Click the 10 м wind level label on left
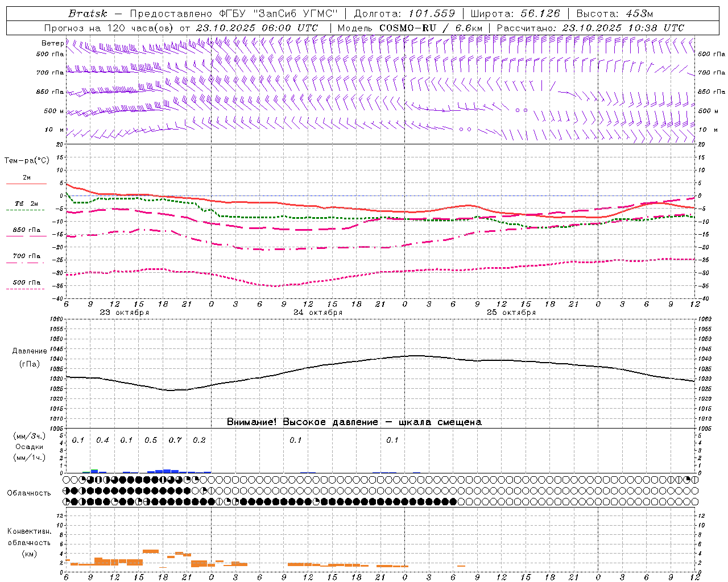Viewport: 728px width, 582px height. click(55, 130)
